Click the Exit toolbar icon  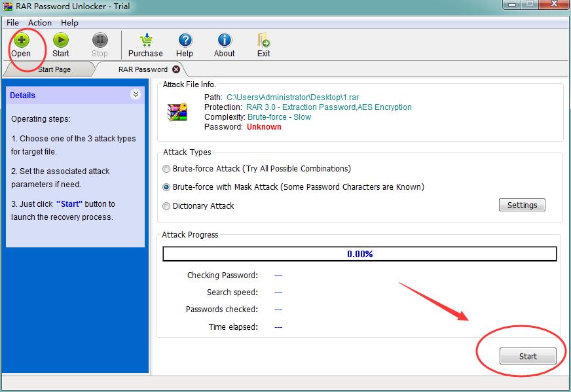coord(264,41)
